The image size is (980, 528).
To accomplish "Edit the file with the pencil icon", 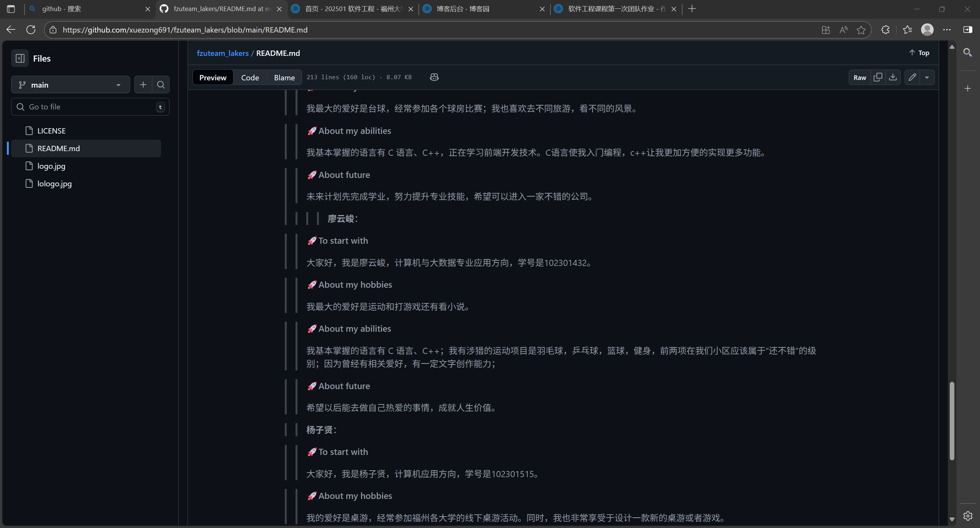I will [912, 77].
